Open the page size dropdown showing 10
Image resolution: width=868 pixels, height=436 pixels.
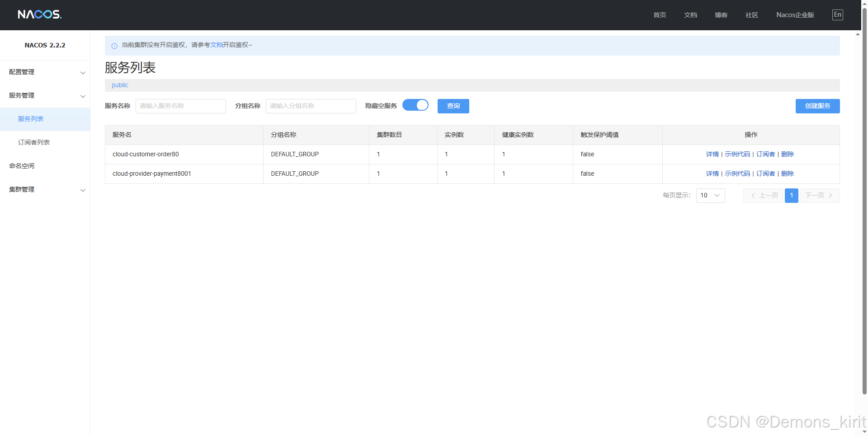pyautogui.click(x=710, y=196)
